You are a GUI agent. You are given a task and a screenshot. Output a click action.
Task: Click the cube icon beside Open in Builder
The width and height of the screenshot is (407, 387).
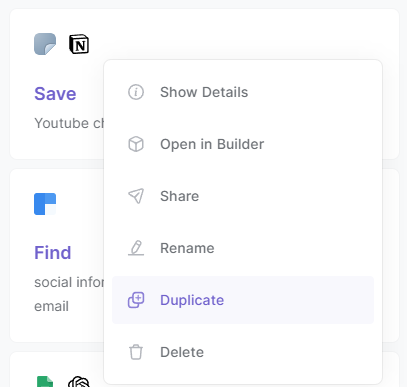click(136, 144)
